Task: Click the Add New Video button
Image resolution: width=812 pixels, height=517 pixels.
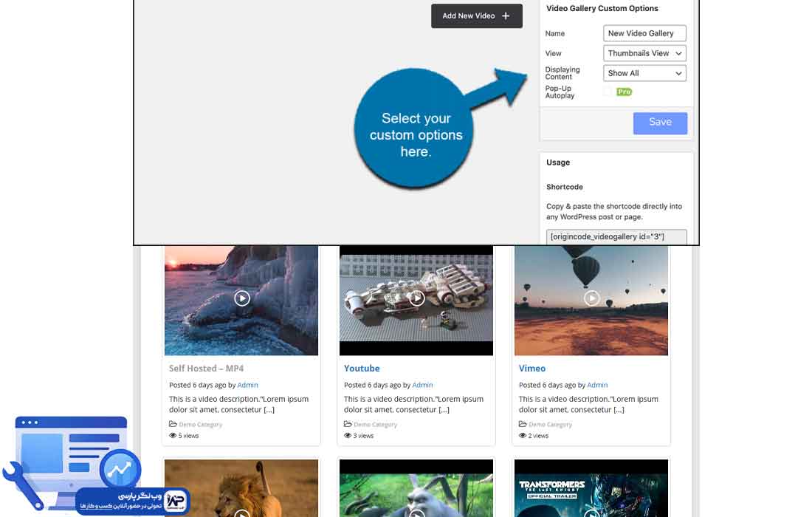Action: coord(476,16)
